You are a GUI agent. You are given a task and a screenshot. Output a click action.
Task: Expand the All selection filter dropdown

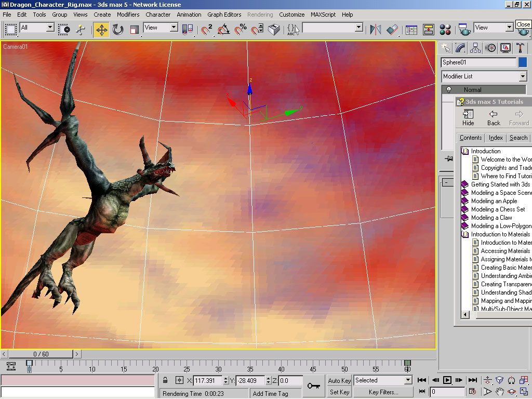(50, 28)
